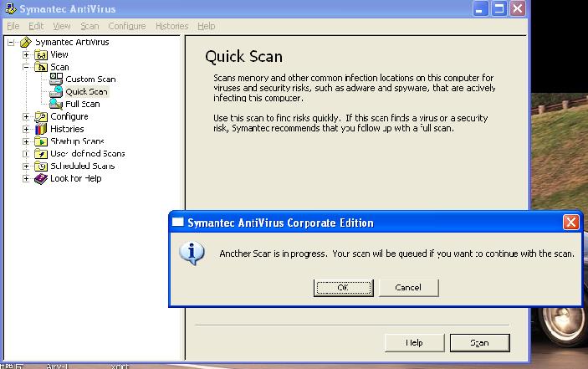Viewport: 588px width, 369px height.
Task: Click the Full Scan icon in tree
Action: pyautogui.click(x=56, y=104)
